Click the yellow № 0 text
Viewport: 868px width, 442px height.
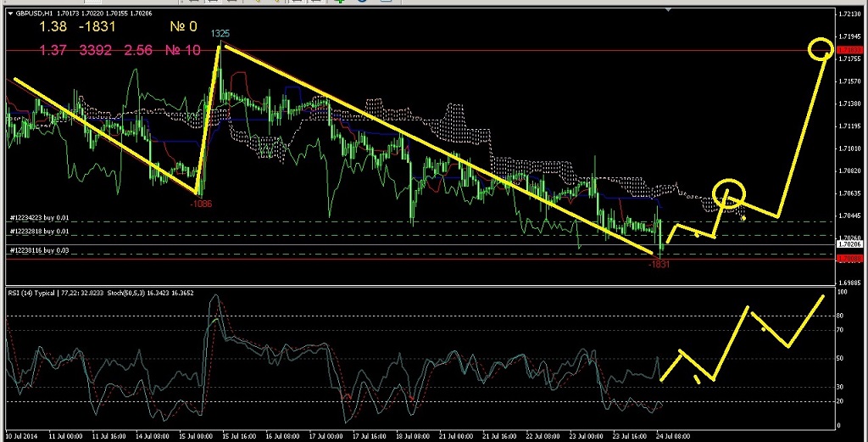click(183, 27)
